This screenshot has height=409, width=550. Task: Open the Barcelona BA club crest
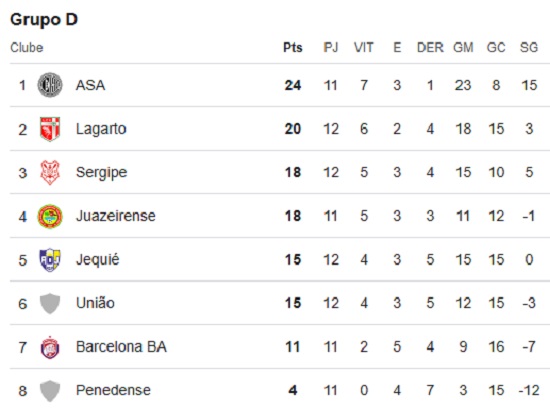pyautogui.click(x=50, y=347)
